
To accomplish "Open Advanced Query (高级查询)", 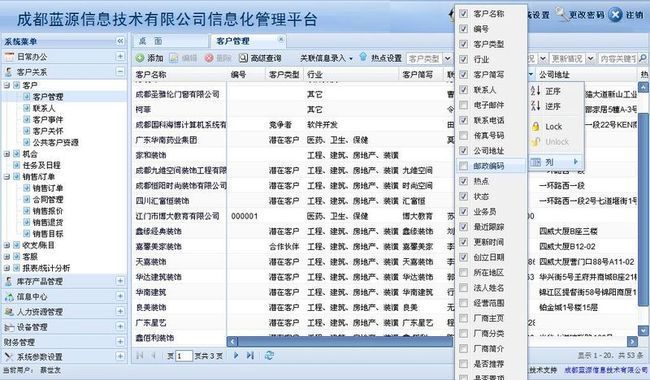I will coord(261,58).
